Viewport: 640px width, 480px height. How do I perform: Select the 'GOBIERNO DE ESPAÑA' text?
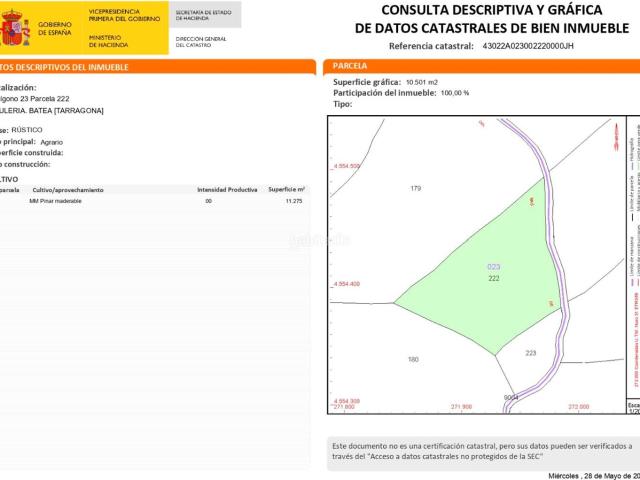coord(55,29)
